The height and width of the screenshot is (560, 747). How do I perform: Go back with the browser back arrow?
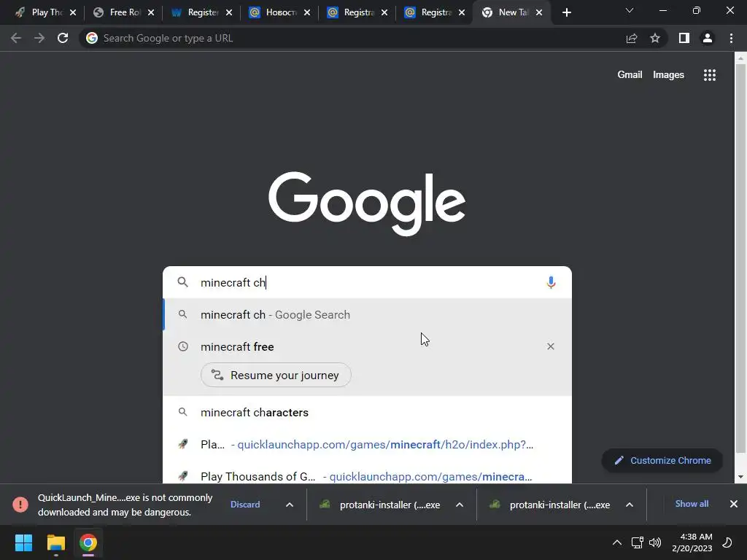[16, 38]
